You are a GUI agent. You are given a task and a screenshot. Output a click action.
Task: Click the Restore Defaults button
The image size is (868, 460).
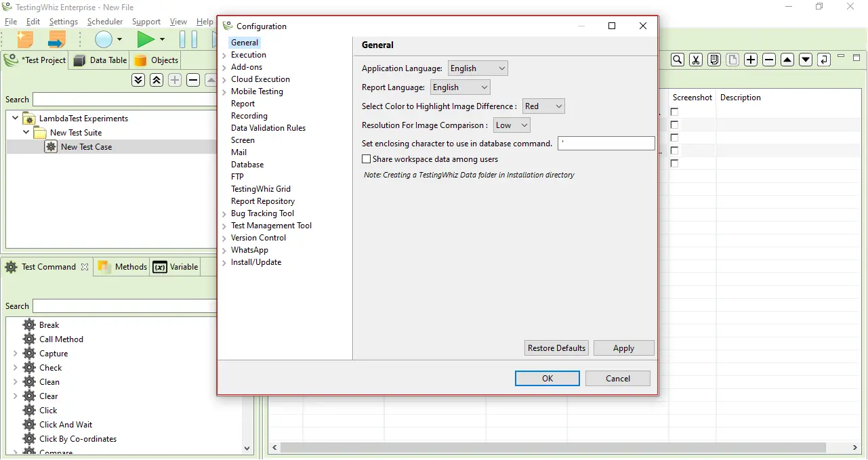tap(556, 348)
